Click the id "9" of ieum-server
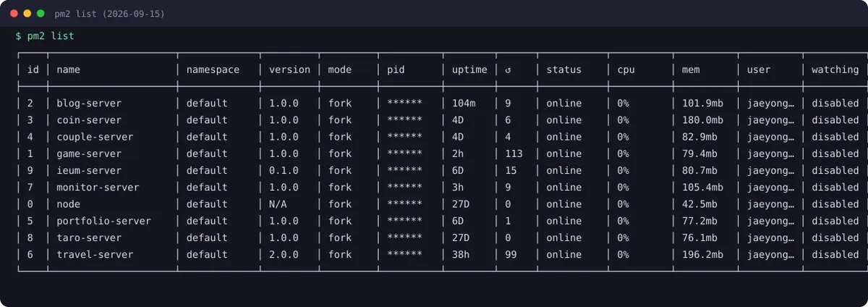This screenshot has width=868, height=307. pyautogui.click(x=30, y=170)
